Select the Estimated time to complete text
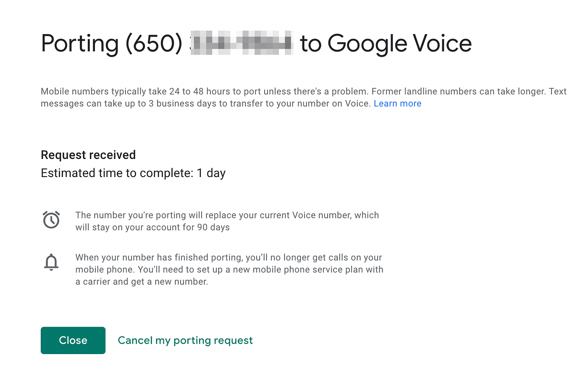 [133, 173]
